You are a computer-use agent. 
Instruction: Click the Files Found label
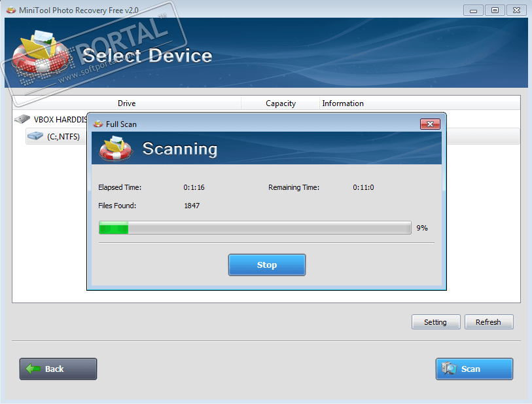point(117,206)
